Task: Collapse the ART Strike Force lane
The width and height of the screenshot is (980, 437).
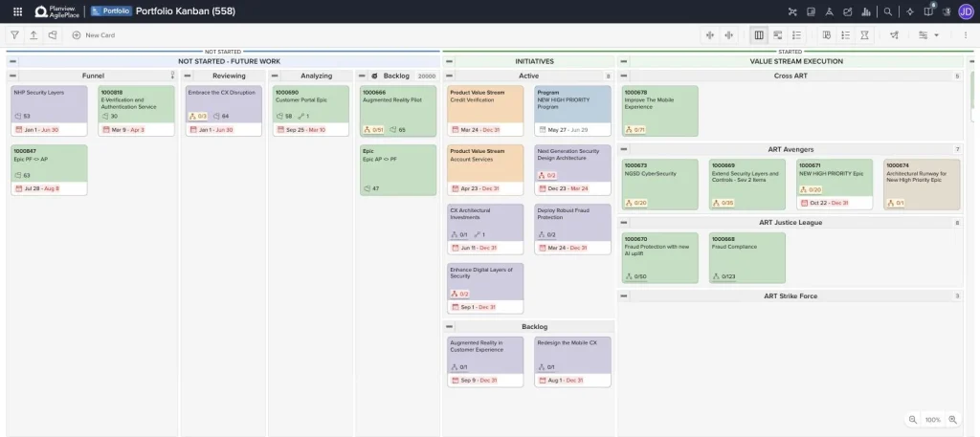Action: pyautogui.click(x=624, y=295)
